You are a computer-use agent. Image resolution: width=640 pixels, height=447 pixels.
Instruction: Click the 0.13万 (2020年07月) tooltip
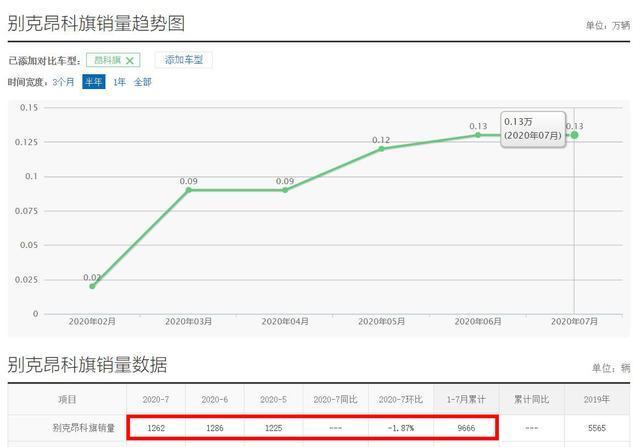[x=533, y=129]
